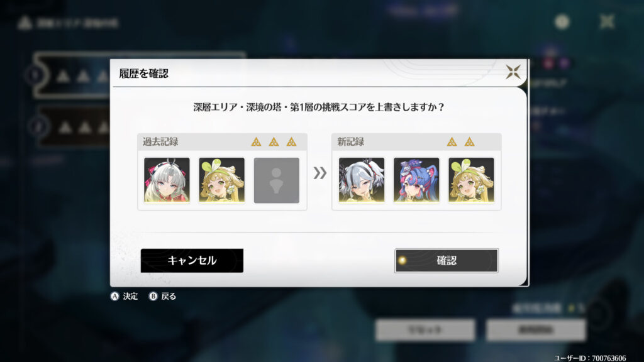Click the B 戻る controller hint
The height and width of the screenshot is (362, 644).
(162, 296)
